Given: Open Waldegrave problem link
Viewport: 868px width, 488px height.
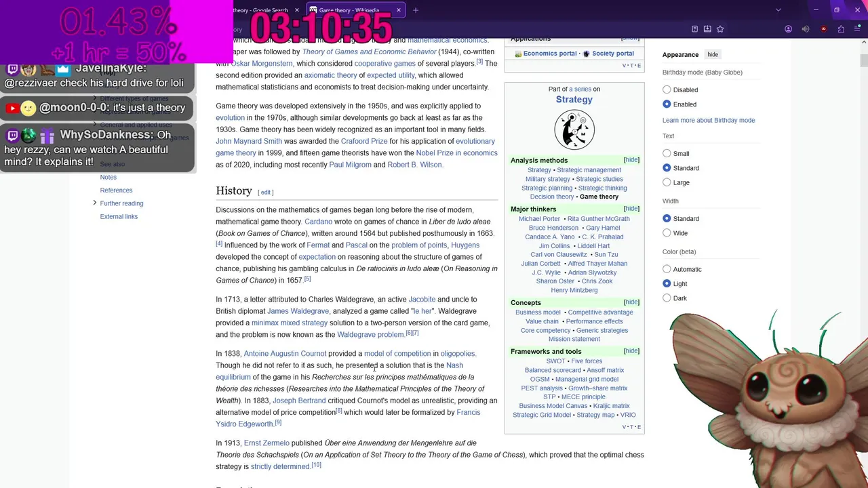Looking at the screenshot, I should pyautogui.click(x=371, y=335).
